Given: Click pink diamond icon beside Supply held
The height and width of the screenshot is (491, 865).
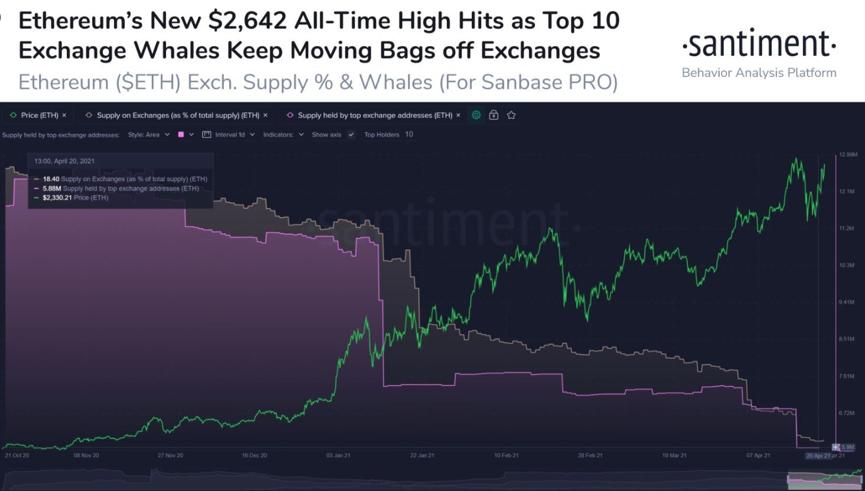Looking at the screenshot, I should coord(290,115).
